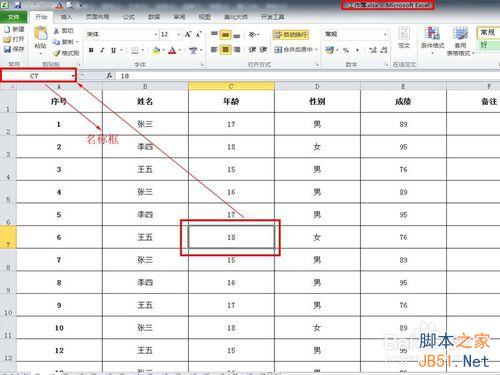Click the text orientation icon
This screenshot has height=375, width=500.
pyautogui.click(x=253, y=34)
